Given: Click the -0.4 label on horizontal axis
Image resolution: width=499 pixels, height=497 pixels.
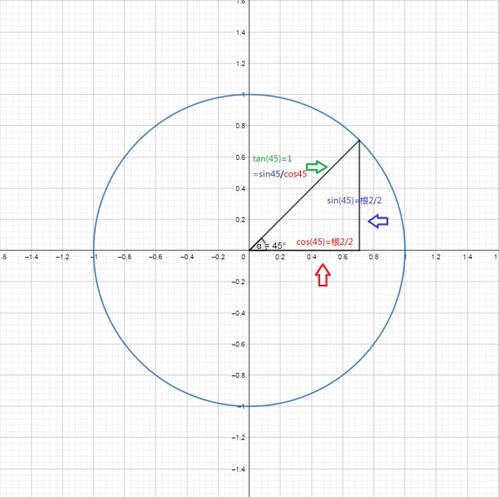Looking at the screenshot, I should [187, 257].
